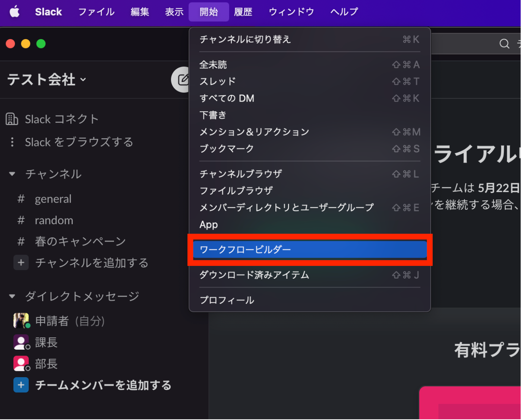Image resolution: width=521 pixels, height=420 pixels.
Task: Open the general channel
Action: tap(53, 199)
